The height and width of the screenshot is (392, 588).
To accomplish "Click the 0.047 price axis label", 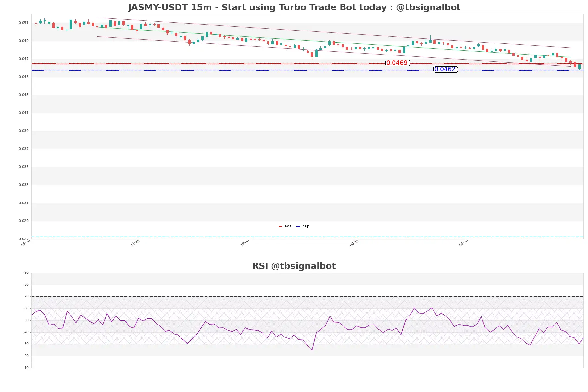I will pos(23,59).
